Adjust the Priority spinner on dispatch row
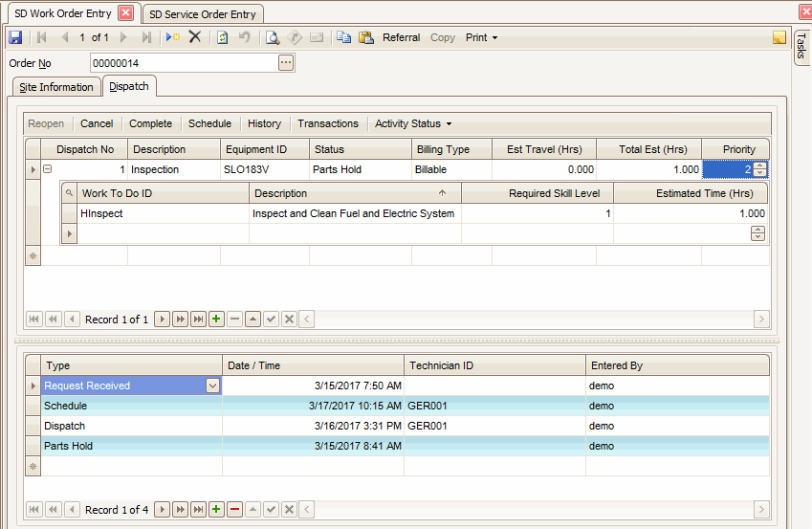 pos(759,169)
